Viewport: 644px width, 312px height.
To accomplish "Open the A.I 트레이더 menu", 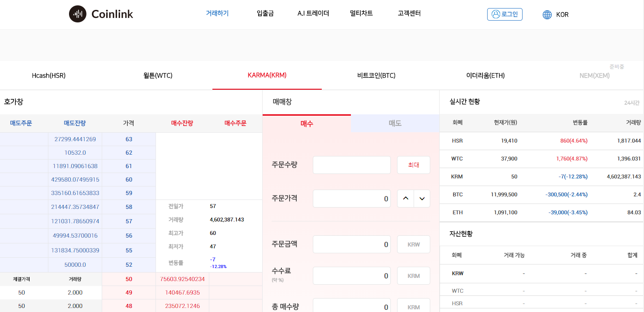I will pos(313,13).
